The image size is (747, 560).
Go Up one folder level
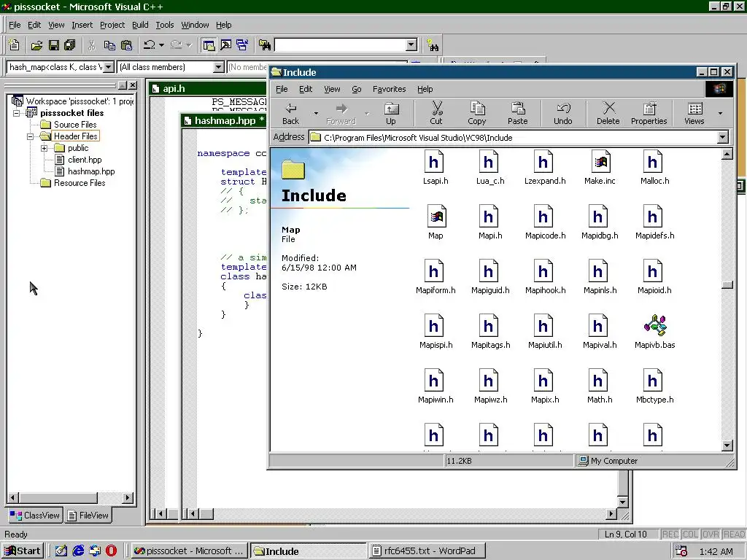[x=391, y=113]
